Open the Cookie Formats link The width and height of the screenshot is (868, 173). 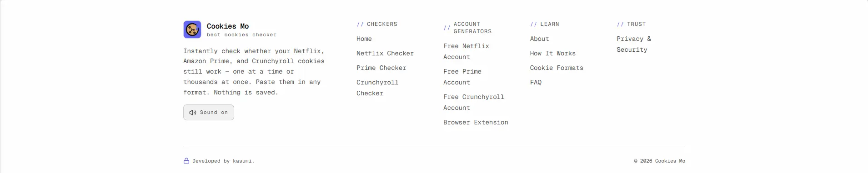pyautogui.click(x=557, y=68)
